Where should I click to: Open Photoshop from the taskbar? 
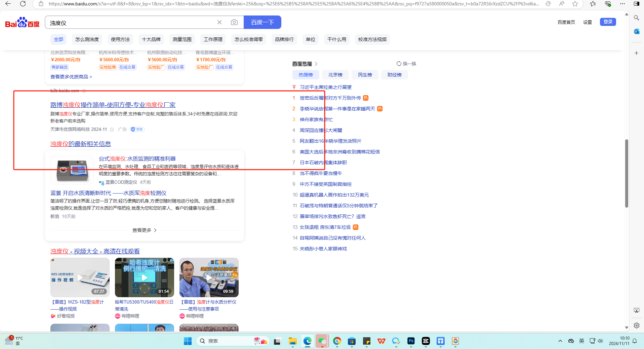click(x=411, y=341)
